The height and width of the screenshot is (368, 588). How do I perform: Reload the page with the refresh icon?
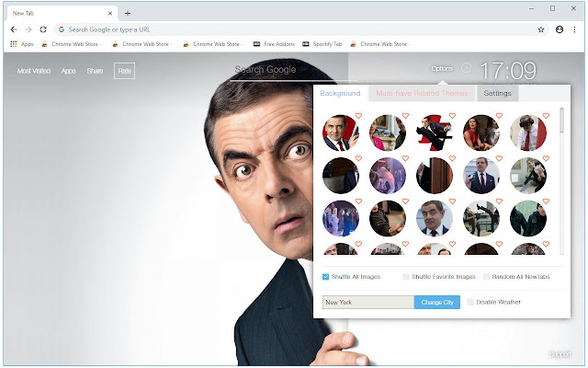pyautogui.click(x=43, y=29)
